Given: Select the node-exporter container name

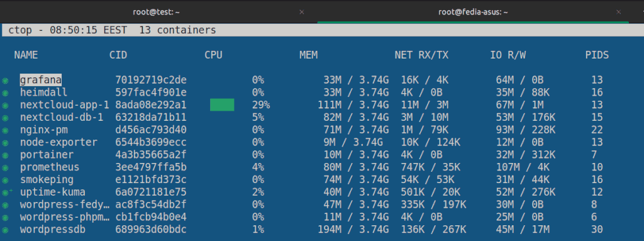Looking at the screenshot, I should click(58, 142).
